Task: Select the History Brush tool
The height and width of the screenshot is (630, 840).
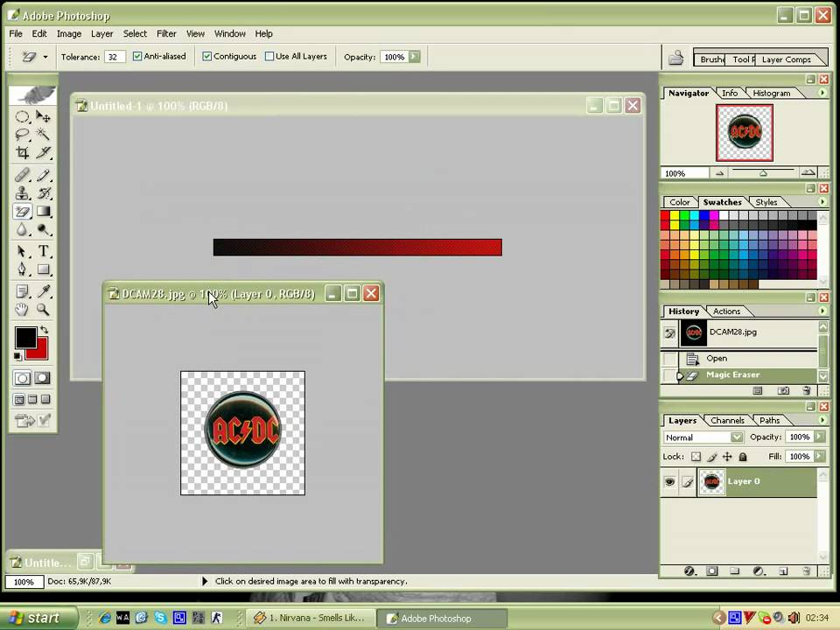Action: pyautogui.click(x=44, y=193)
